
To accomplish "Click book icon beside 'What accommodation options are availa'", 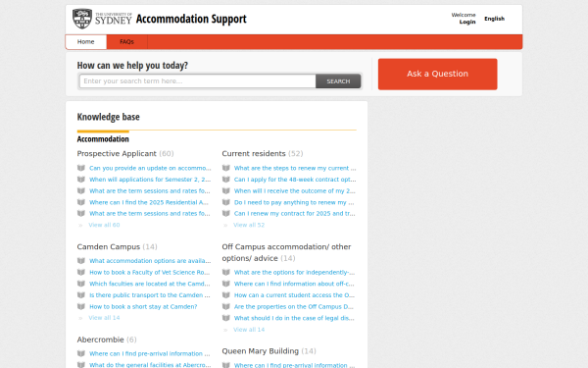I will pos(81,261).
